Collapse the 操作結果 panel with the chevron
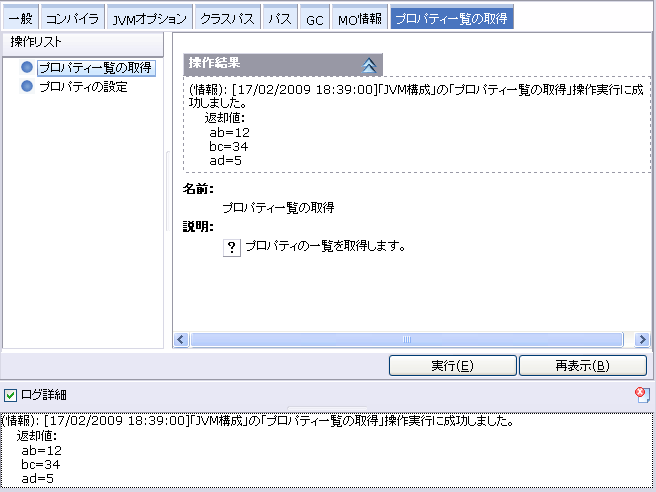The height and width of the screenshot is (492, 656). pos(369,64)
